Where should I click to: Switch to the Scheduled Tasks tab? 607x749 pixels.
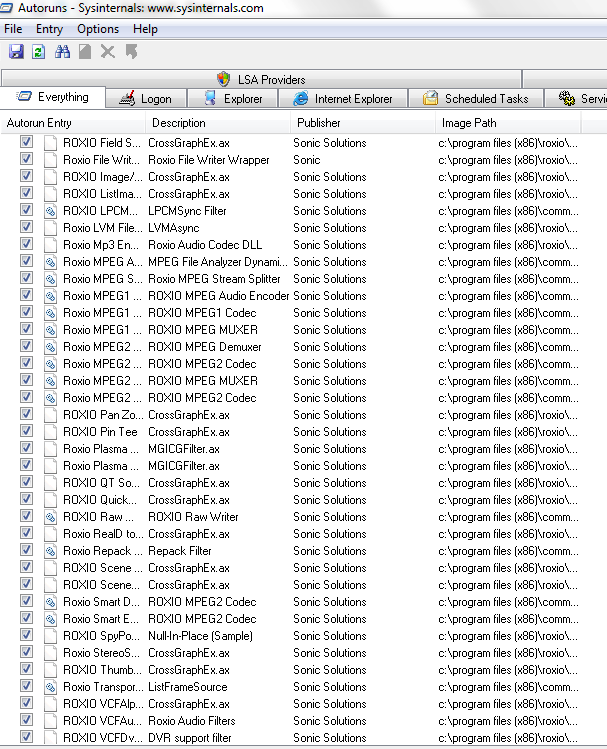(x=476, y=99)
